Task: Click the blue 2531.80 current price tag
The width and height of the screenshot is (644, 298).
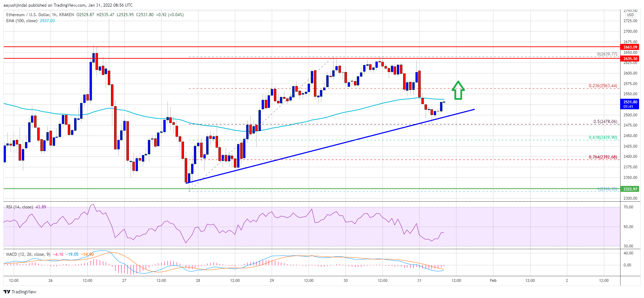Action: (630, 104)
